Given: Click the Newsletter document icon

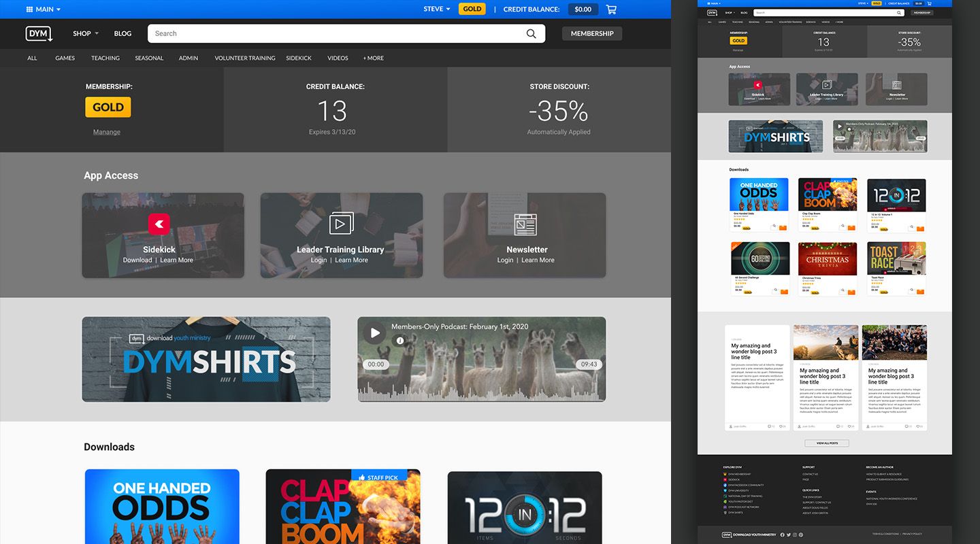Looking at the screenshot, I should [x=524, y=222].
